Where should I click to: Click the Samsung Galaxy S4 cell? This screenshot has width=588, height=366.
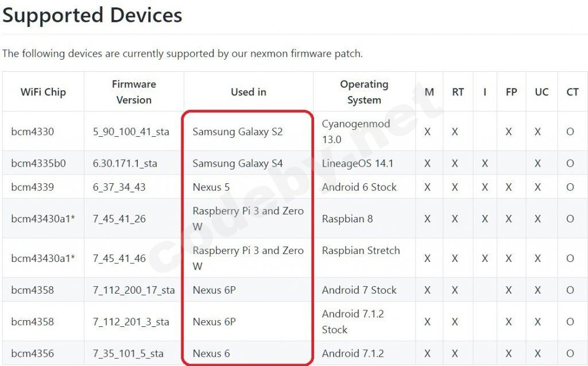point(238,163)
